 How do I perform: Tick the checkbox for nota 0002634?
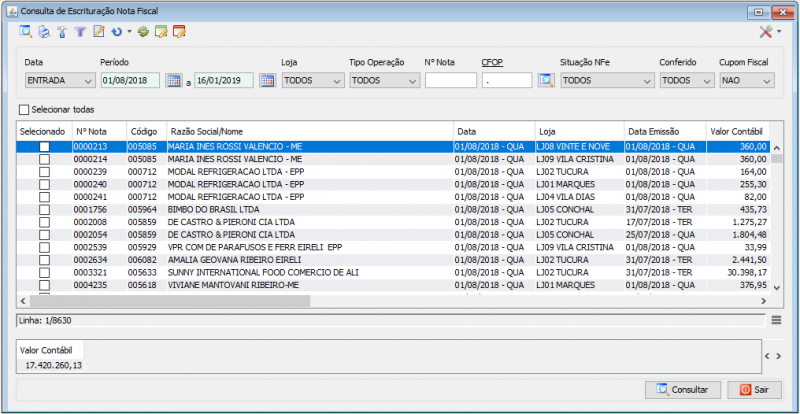click(x=44, y=260)
